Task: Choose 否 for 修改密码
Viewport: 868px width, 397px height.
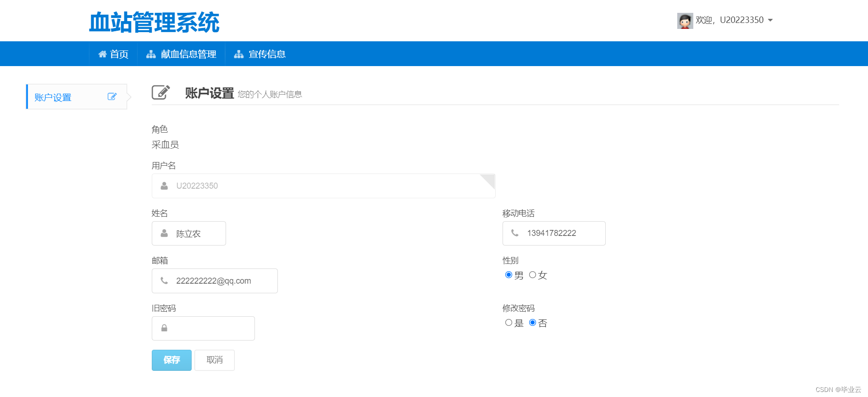Action: click(x=532, y=323)
